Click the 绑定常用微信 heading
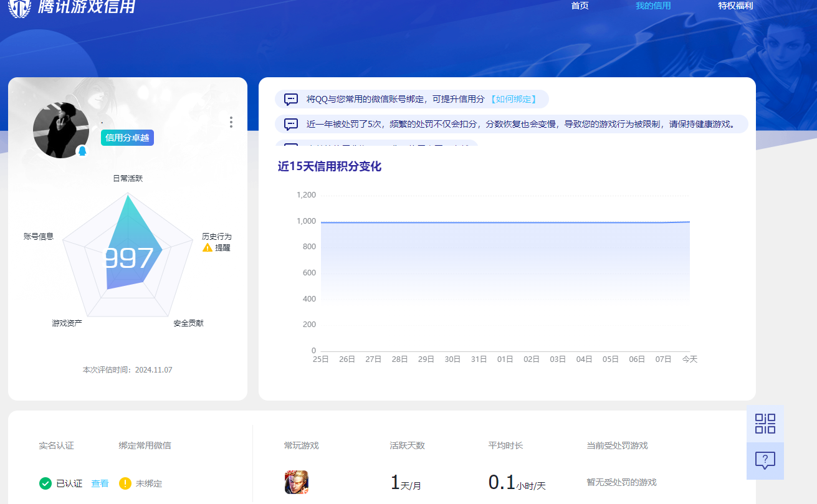 [x=145, y=445]
